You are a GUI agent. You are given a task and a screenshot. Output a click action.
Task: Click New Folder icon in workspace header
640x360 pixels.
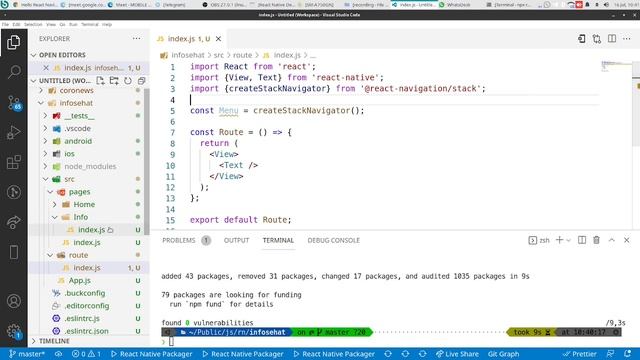[114, 80]
